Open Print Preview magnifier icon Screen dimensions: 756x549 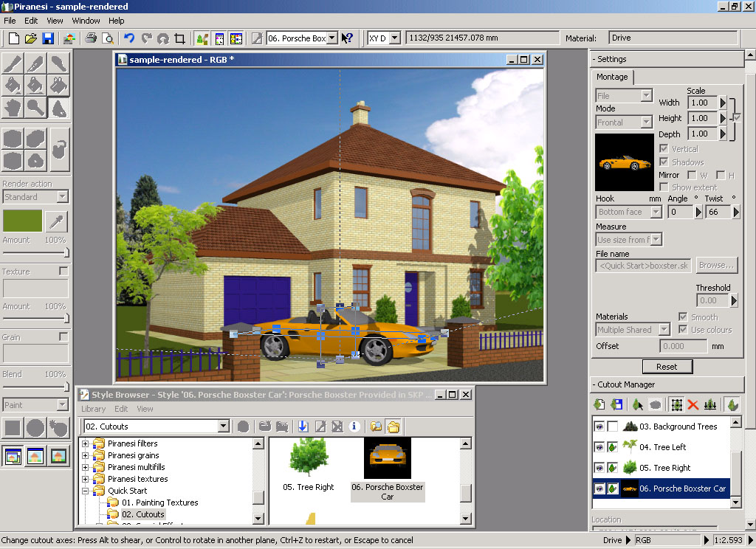109,38
